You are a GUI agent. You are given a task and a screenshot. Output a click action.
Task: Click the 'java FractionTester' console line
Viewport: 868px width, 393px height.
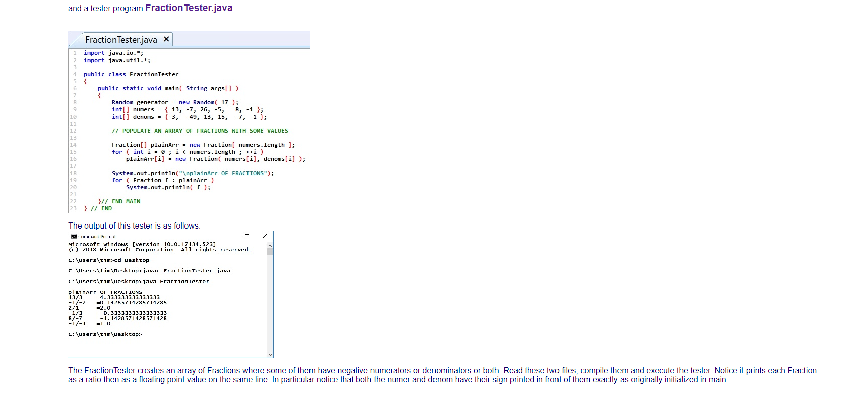[139, 282]
